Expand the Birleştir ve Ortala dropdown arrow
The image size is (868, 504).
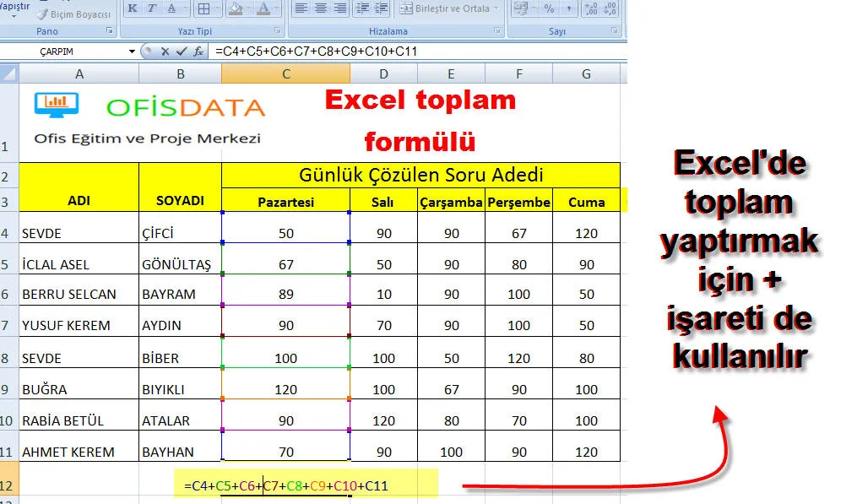(x=496, y=9)
